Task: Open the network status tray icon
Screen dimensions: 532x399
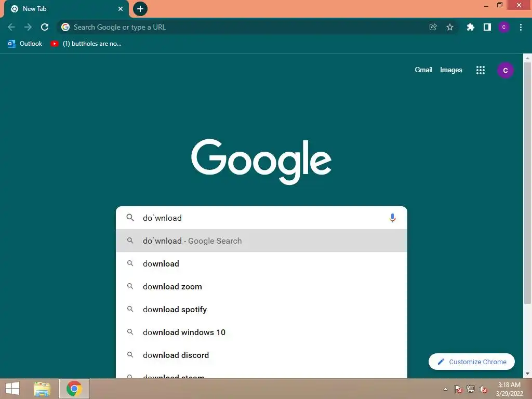Action: 471,389
